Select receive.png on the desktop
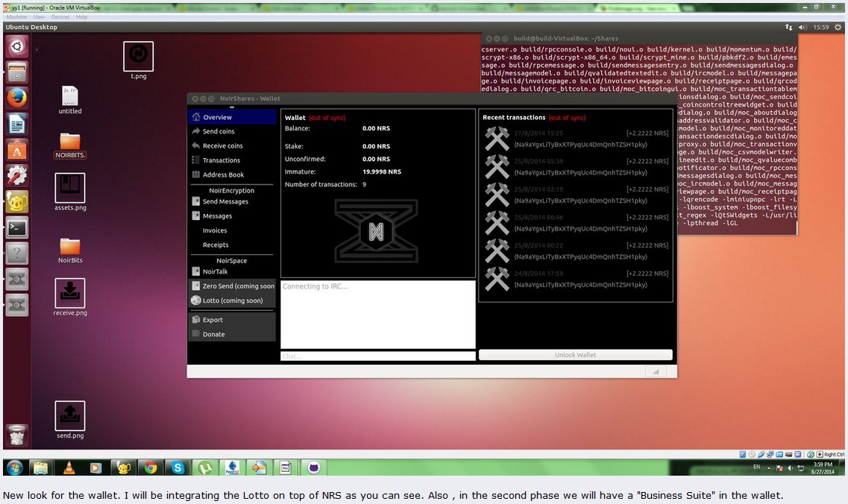This screenshot has height=504, width=848. [x=70, y=297]
